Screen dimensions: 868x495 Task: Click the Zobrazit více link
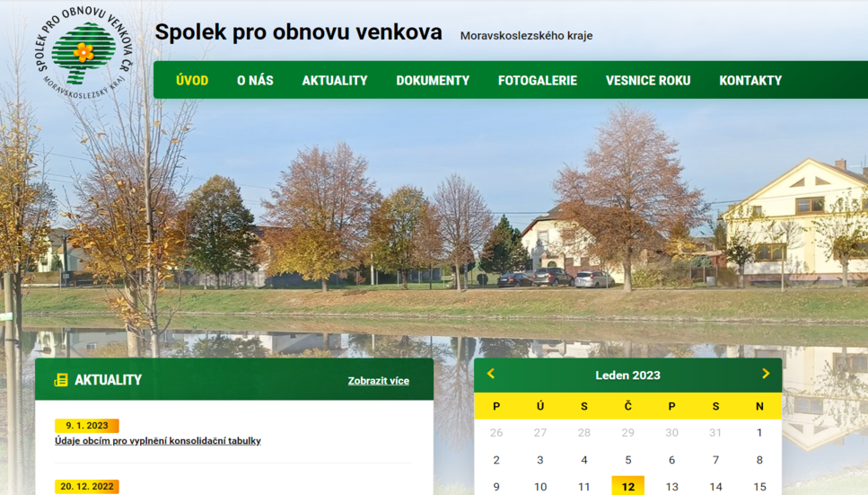coord(378,381)
